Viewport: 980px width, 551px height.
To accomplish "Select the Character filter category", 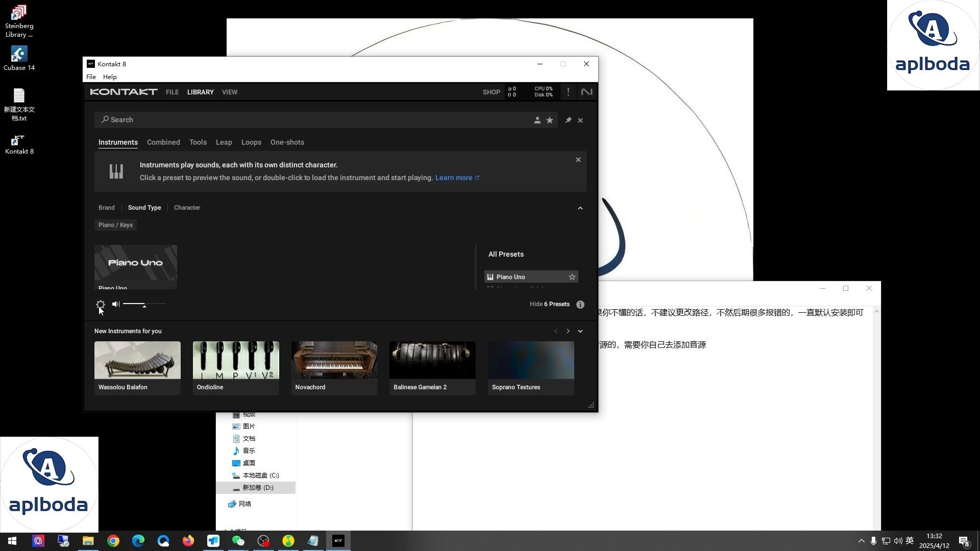I will click(187, 208).
